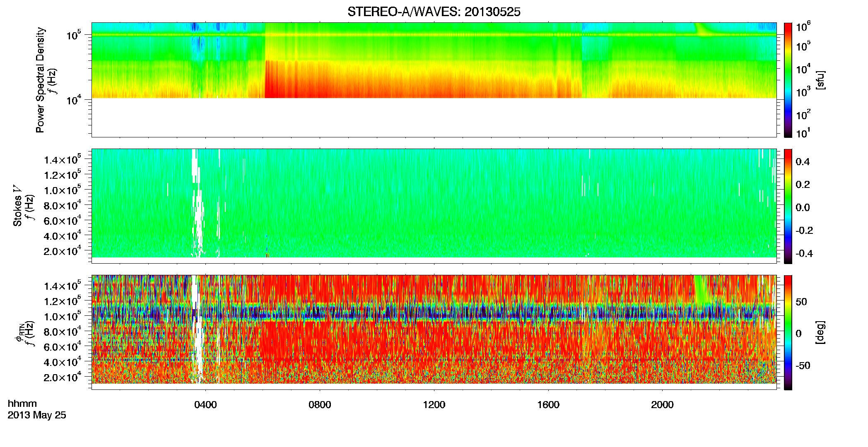Click the 2000 time tick label
This screenshot has width=868, height=447.
click(x=662, y=405)
